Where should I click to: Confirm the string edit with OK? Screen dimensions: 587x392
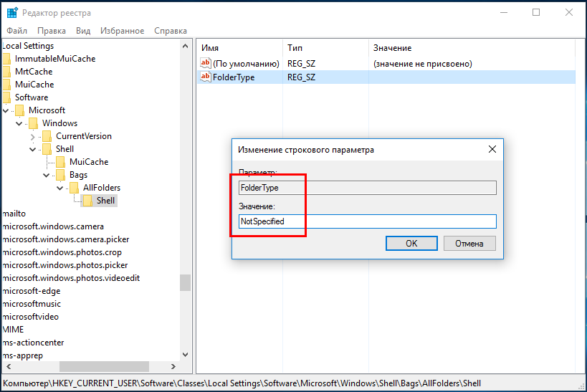(411, 244)
